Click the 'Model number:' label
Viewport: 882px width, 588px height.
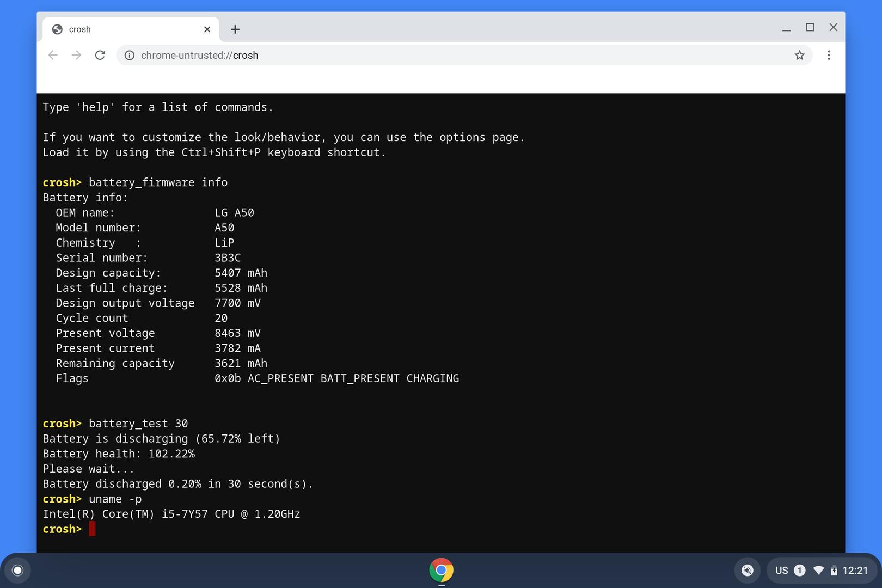pyautogui.click(x=98, y=228)
